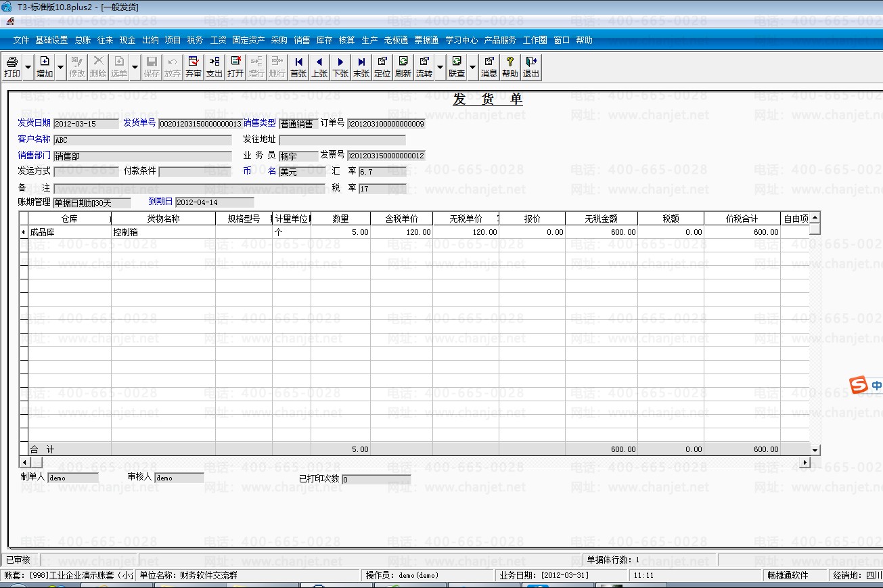Viewport: 883px width, 588px height.
Task: Click the 放弃 (Discard) toolbar icon
Action: pyautogui.click(x=173, y=67)
